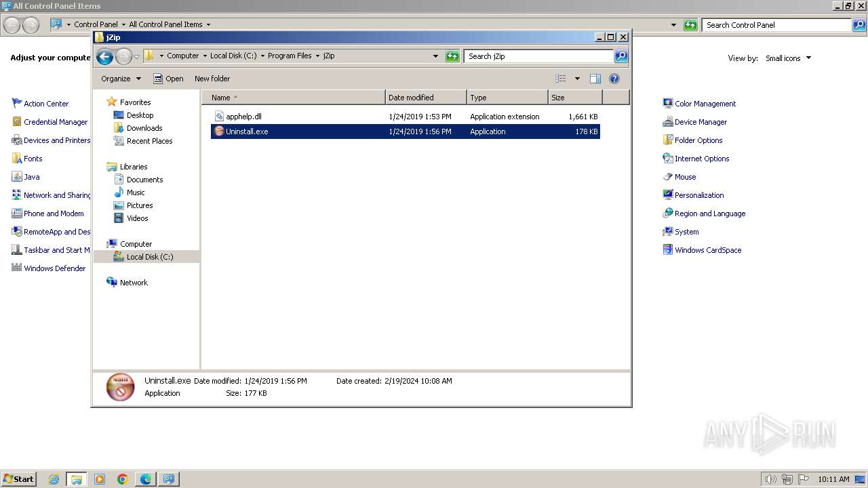Change view using the views icon
The height and width of the screenshot is (488, 868).
pyautogui.click(x=561, y=79)
